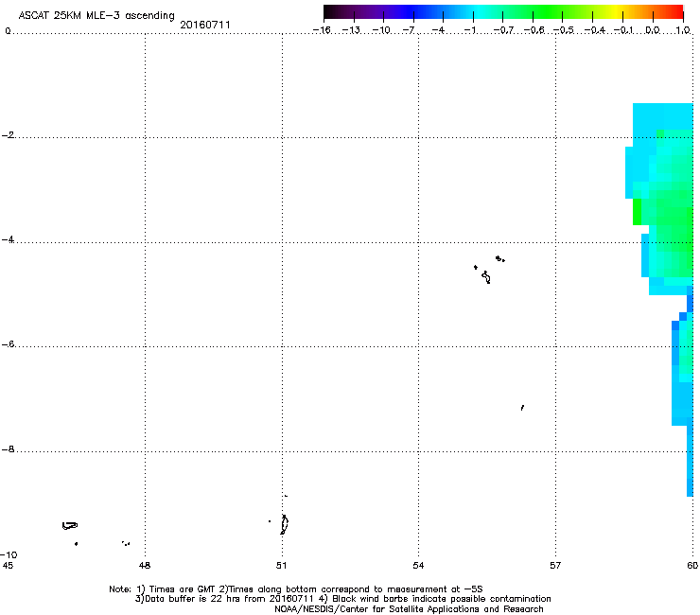Click the color bar tick label "-0.5"
This screenshot has height=615, width=700.
(564, 30)
